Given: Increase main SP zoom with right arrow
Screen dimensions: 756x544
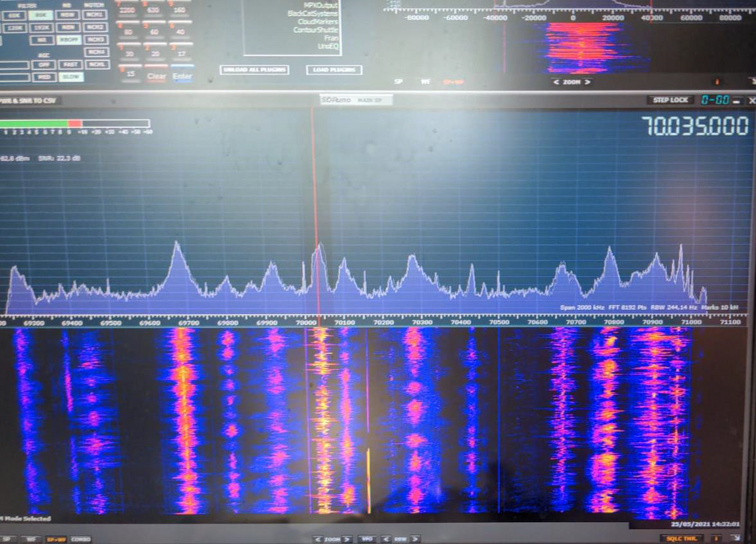Looking at the screenshot, I should pyautogui.click(x=347, y=539).
